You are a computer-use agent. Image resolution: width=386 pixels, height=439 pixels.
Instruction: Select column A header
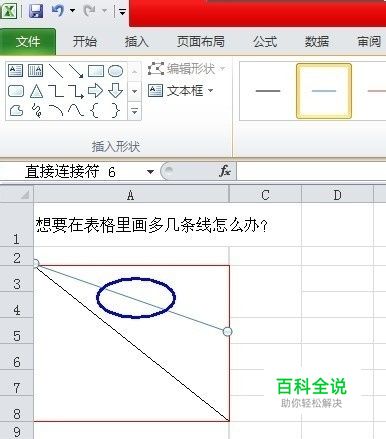[x=131, y=195]
